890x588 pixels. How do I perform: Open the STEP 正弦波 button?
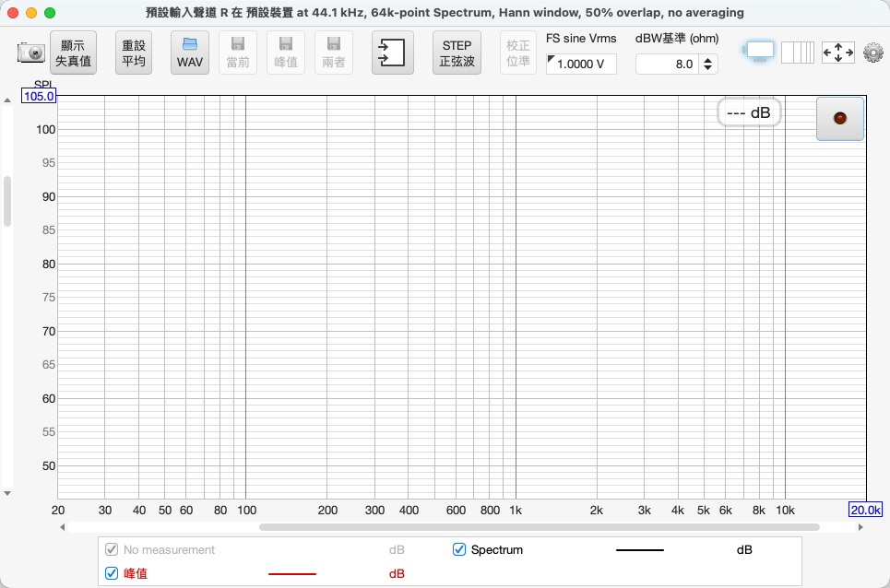[457, 53]
